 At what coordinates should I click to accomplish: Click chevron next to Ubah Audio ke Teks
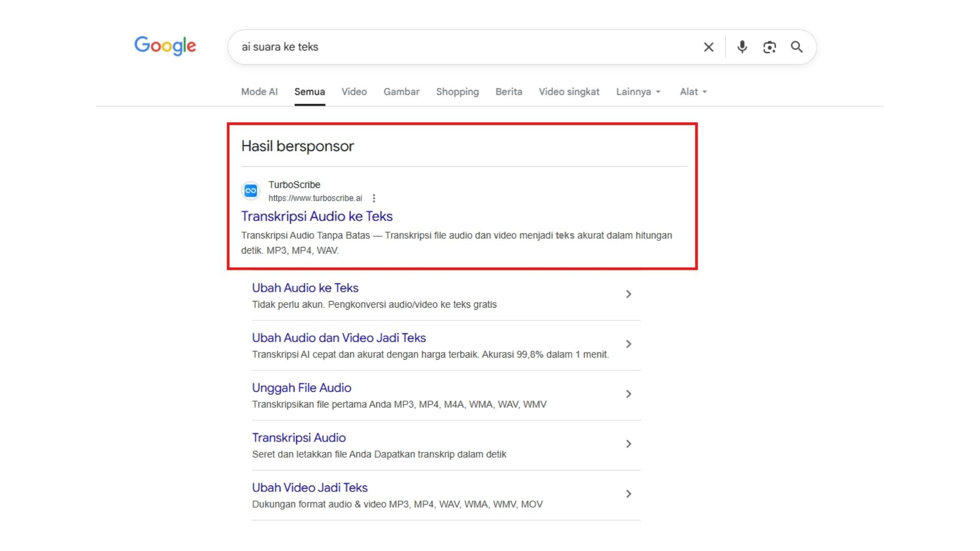[x=628, y=294]
